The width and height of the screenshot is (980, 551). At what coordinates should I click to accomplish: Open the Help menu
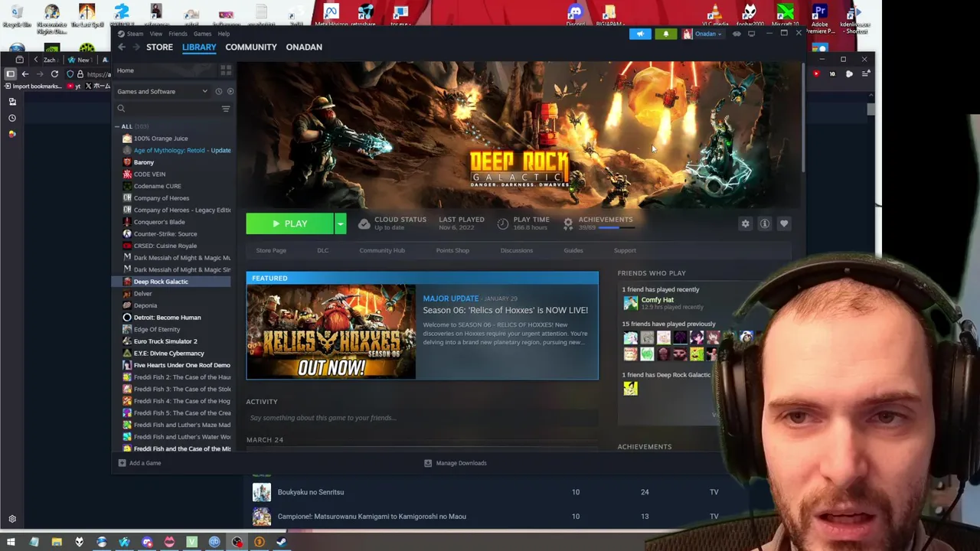224,34
